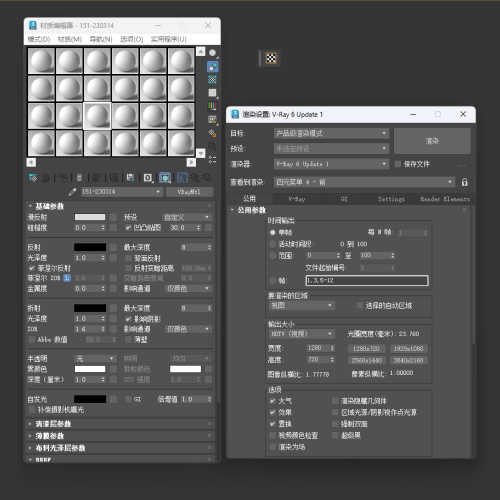Click the 1920x1080 preset button
Image resolution: width=500 pixels, height=500 pixels.
[409, 349]
